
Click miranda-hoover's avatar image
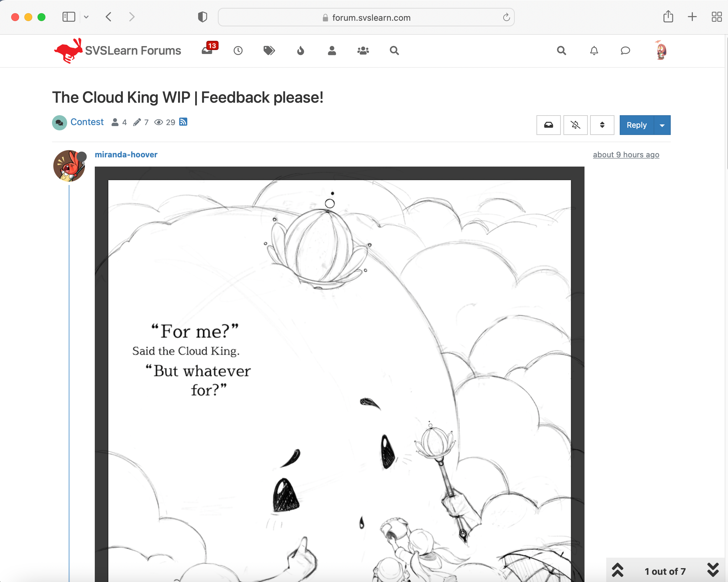coord(69,166)
